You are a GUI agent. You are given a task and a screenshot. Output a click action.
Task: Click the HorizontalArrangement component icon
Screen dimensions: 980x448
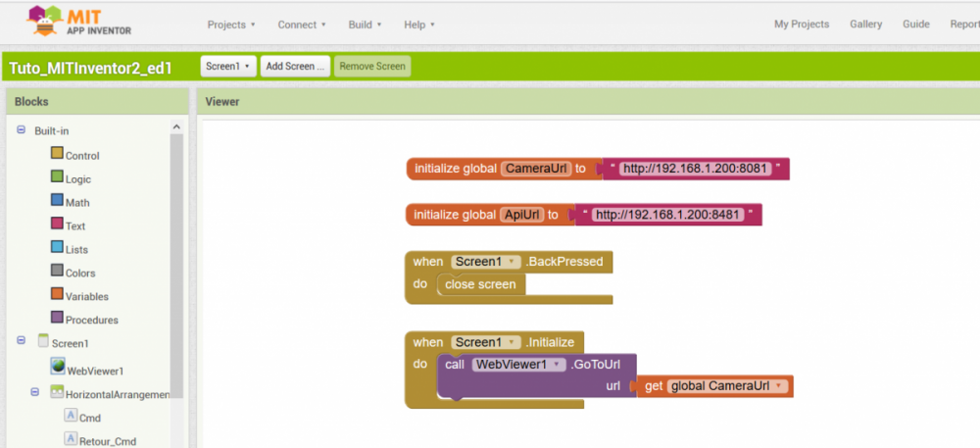(58, 392)
